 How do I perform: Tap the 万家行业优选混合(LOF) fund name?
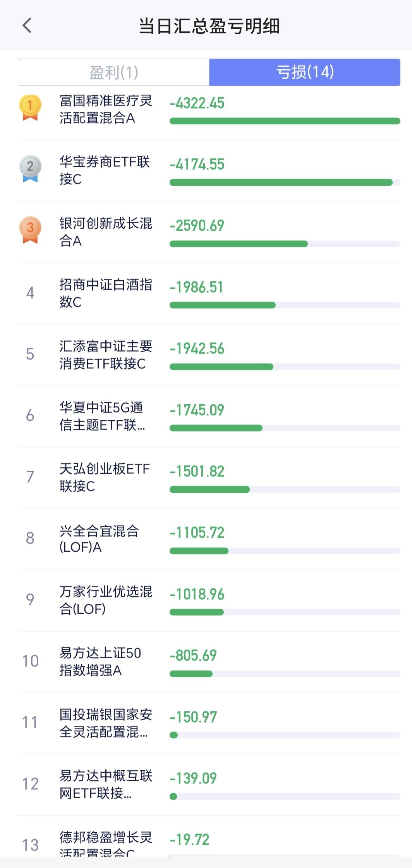[106, 600]
